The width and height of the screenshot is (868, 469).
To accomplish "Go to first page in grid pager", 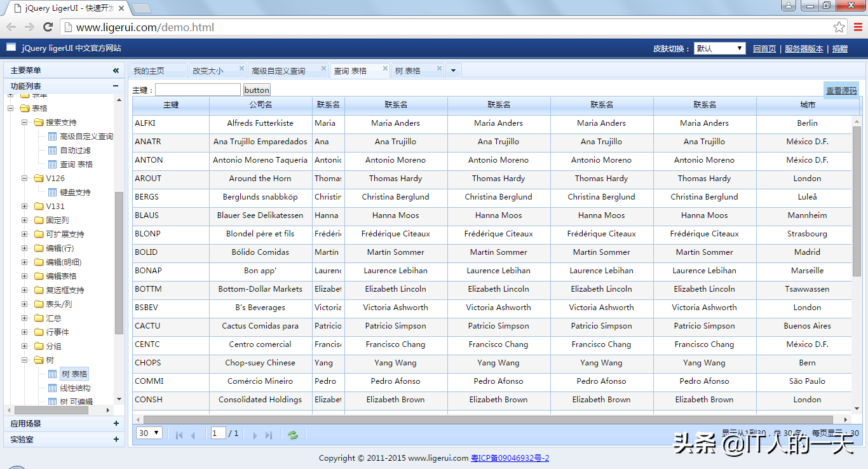I will [x=179, y=435].
